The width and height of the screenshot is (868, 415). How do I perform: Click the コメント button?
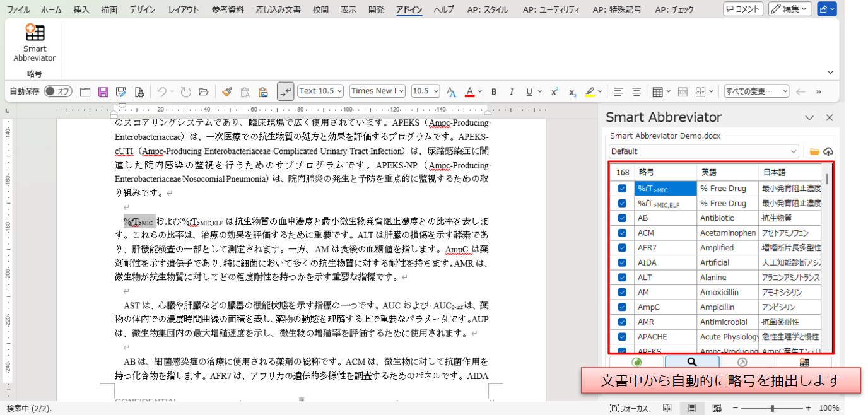pos(743,9)
